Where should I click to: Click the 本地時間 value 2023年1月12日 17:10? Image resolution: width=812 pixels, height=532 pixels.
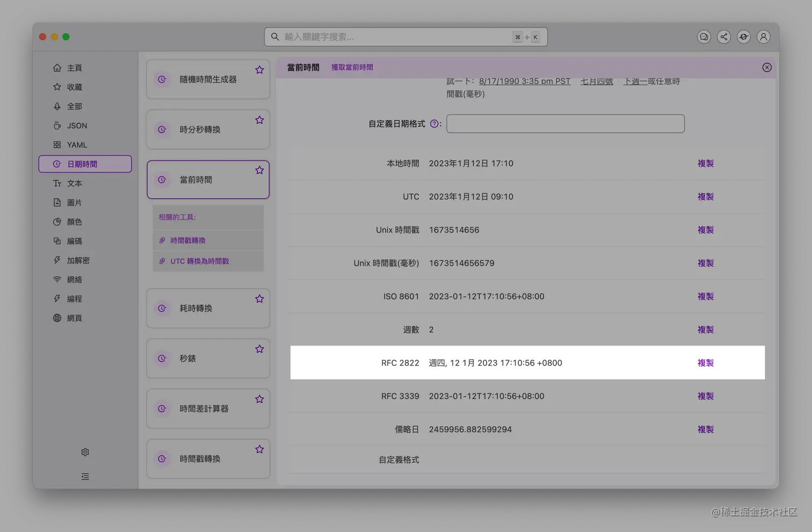471,163
